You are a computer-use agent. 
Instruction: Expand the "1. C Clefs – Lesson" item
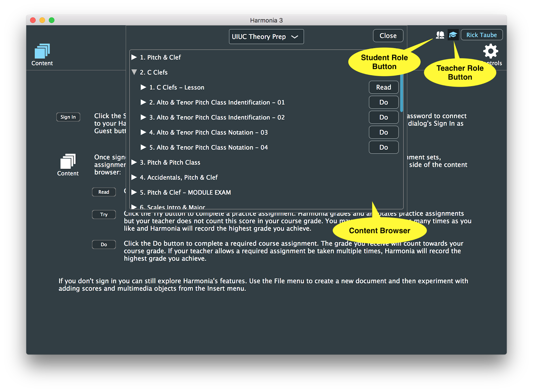(144, 87)
